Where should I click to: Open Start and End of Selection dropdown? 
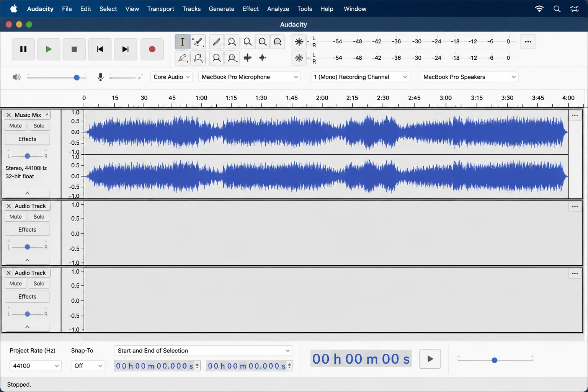pos(204,351)
